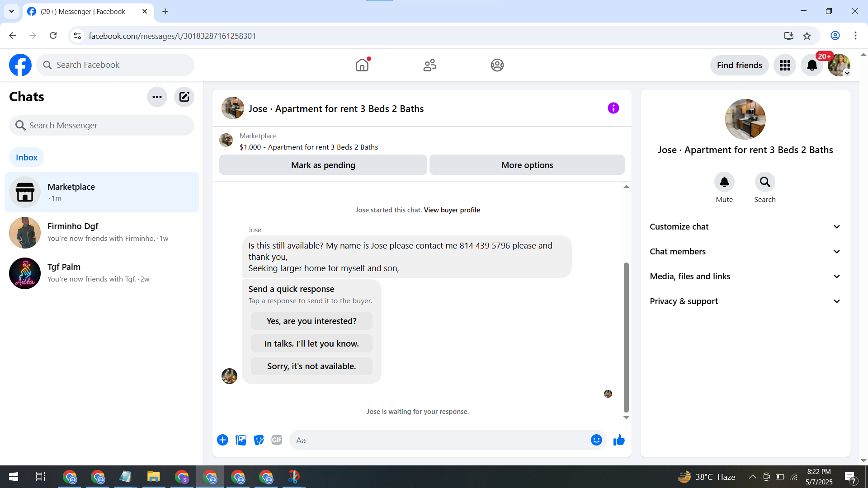The image size is (868, 488).
Task: Expand Chat members section
Action: tap(745, 252)
